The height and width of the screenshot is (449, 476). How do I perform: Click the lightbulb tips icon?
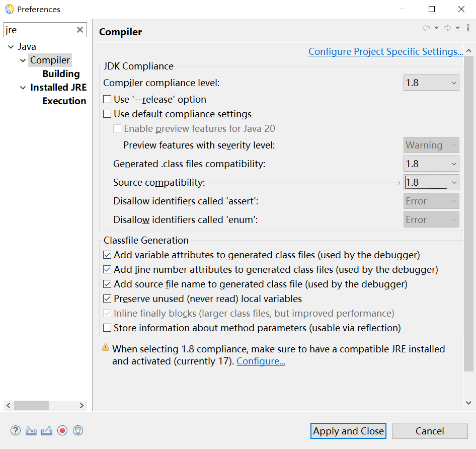pyautogui.click(x=78, y=430)
